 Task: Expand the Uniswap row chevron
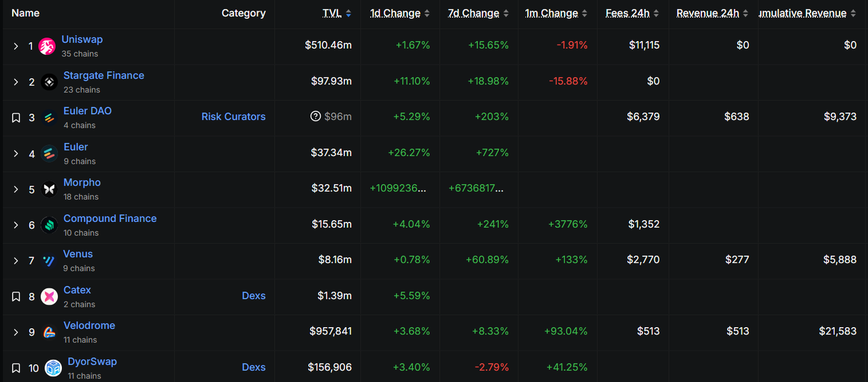click(16, 46)
